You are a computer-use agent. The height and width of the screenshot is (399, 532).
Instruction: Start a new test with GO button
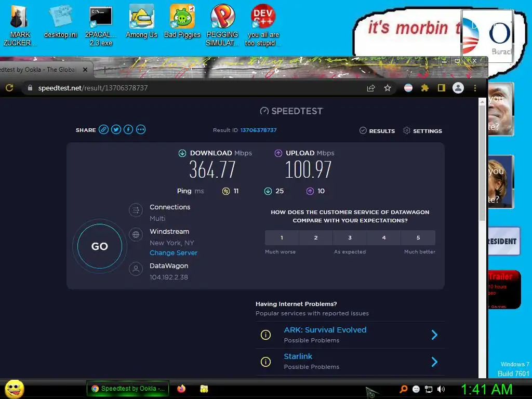click(99, 246)
